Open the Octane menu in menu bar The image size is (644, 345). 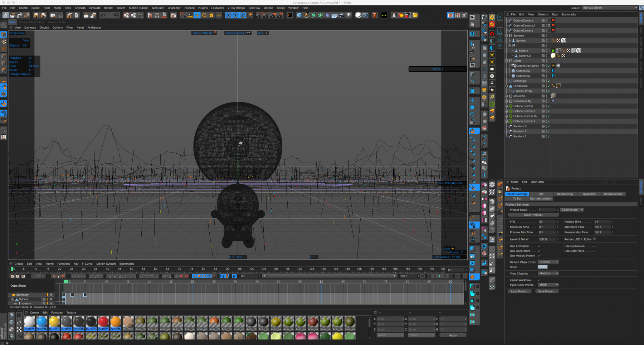click(268, 8)
